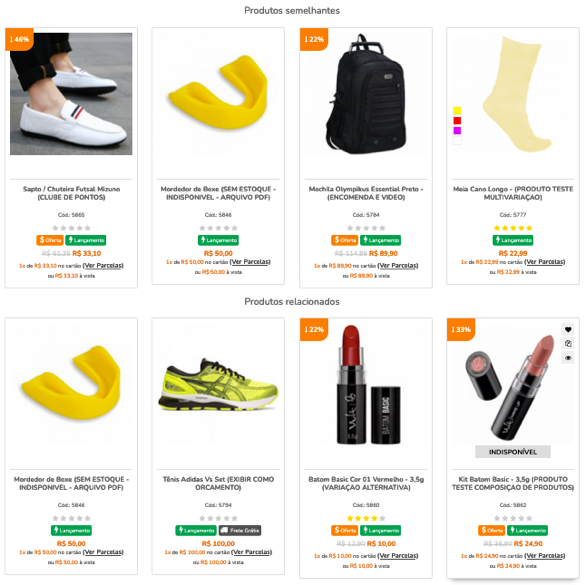The height and width of the screenshot is (585, 585).
Task: Click the Oferta tag on Mochila Olympikus
Action: point(344,240)
